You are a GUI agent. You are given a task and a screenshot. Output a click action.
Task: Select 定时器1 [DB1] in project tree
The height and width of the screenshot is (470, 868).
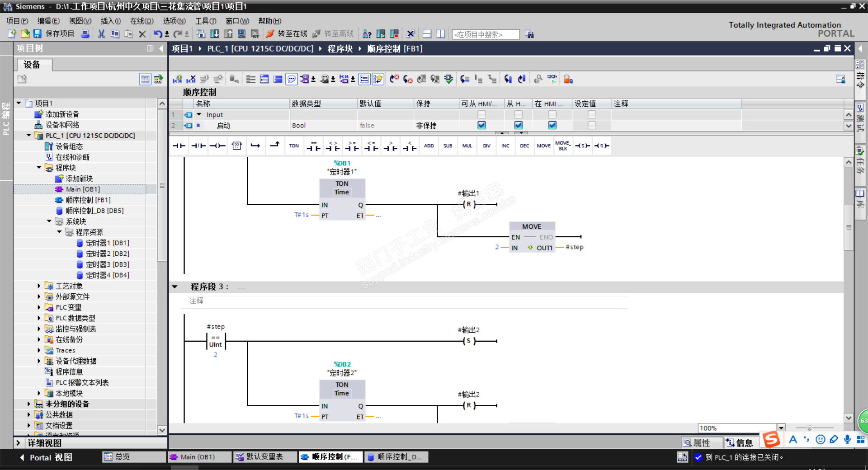tap(108, 243)
